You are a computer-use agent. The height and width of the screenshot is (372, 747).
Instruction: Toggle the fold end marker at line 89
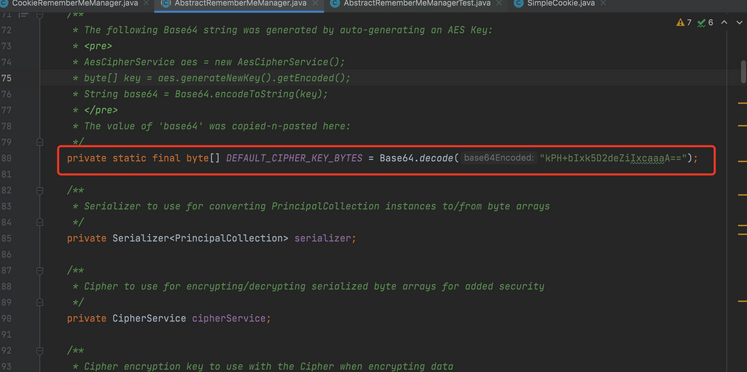pyautogui.click(x=40, y=302)
